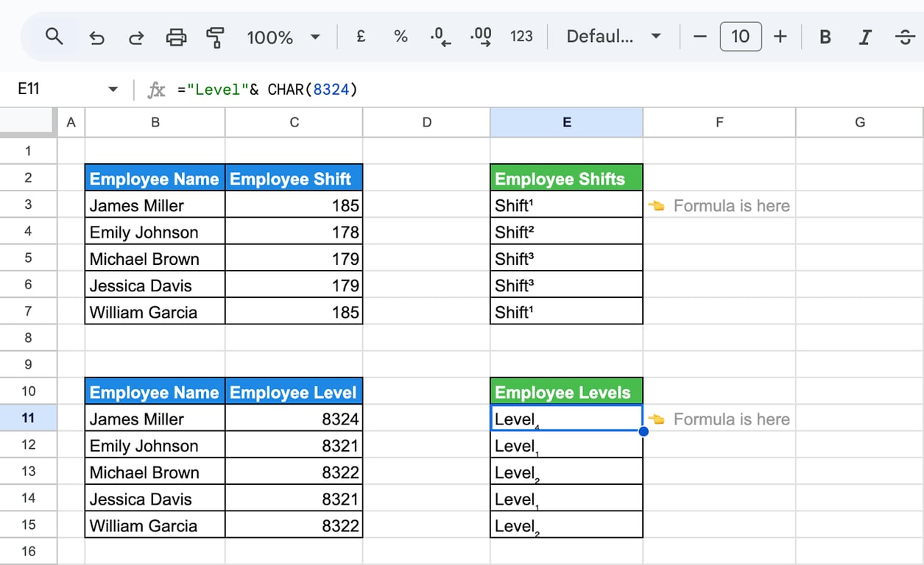Screen dimensions: 924x565
Task: Click the fill handle of cell E11
Action: coord(643,431)
